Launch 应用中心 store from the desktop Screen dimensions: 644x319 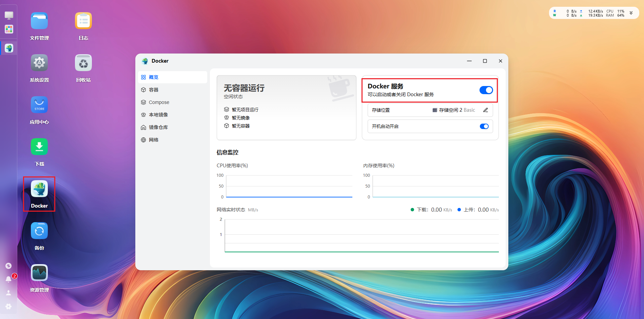(39, 105)
